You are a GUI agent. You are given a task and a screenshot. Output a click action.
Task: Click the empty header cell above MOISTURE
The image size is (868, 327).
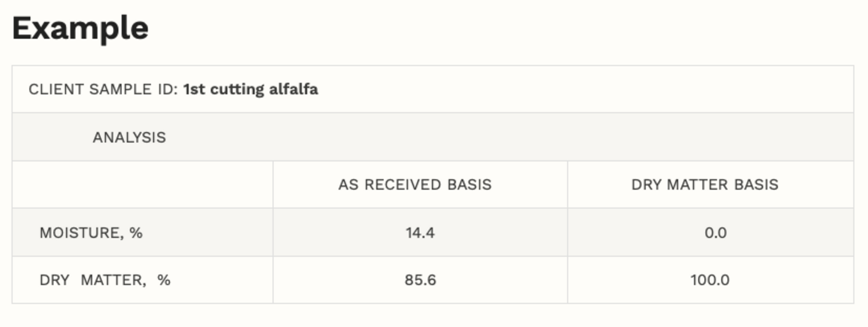coord(142,185)
